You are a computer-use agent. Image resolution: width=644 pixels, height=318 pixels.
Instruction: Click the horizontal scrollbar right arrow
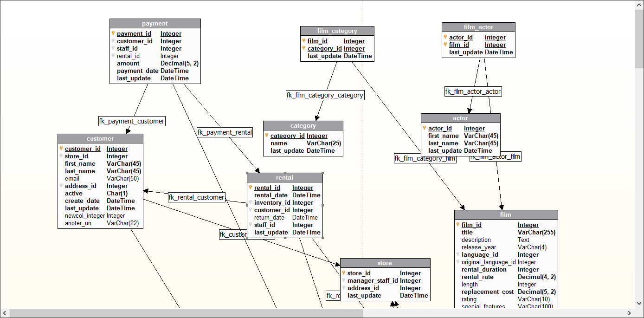[630, 313]
